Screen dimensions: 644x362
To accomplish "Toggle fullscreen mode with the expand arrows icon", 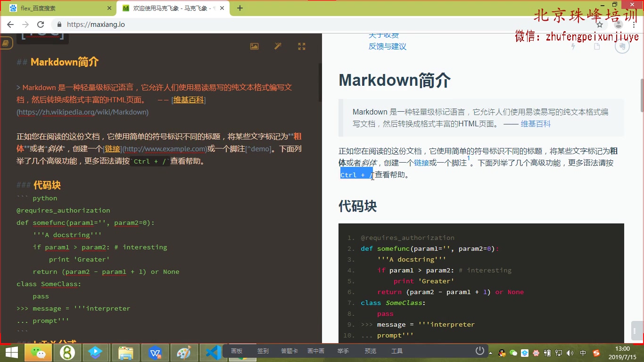I will tap(301, 46).
